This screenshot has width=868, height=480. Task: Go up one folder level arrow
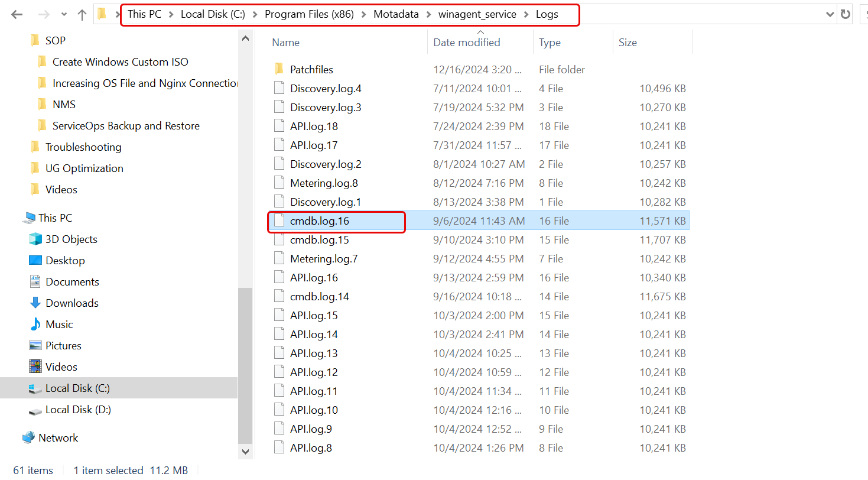[x=82, y=14]
